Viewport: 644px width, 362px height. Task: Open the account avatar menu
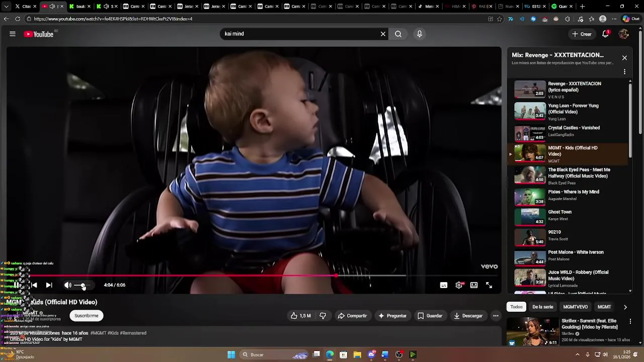pos(624,34)
